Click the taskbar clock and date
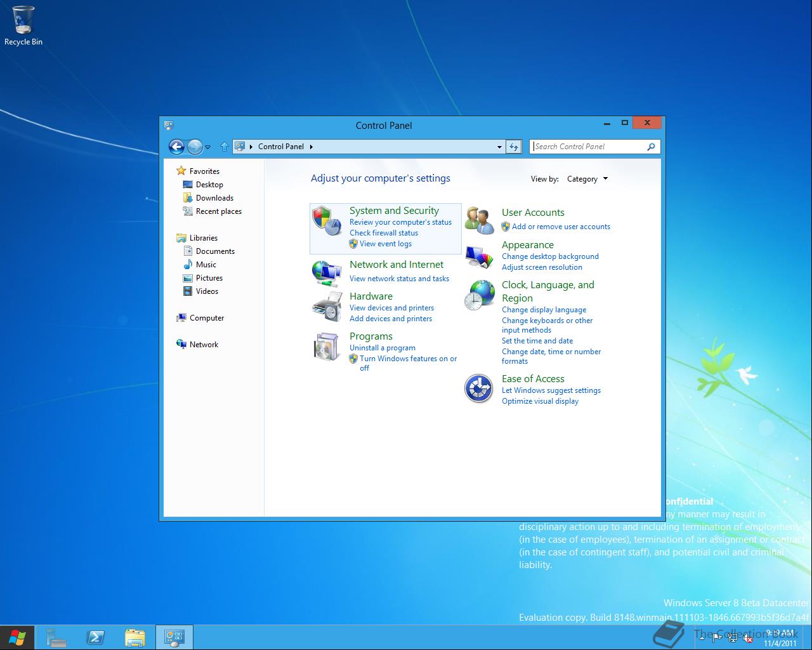Viewport: 812px width, 650px height. pyautogui.click(x=780, y=638)
